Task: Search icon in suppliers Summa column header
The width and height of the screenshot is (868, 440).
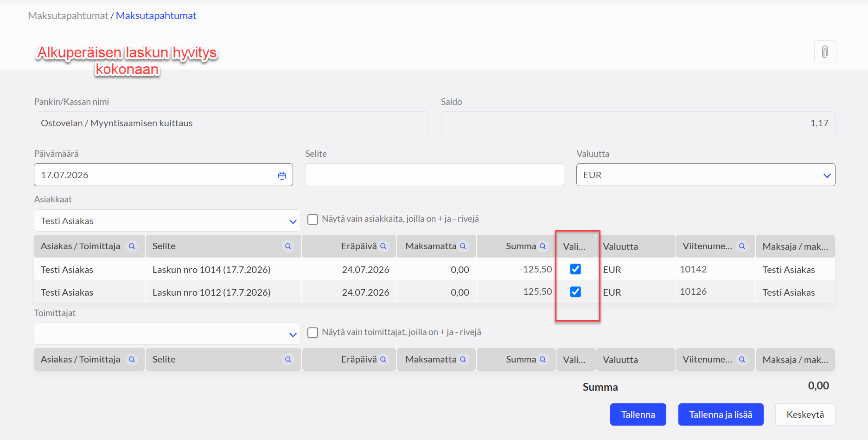Action: click(542, 360)
